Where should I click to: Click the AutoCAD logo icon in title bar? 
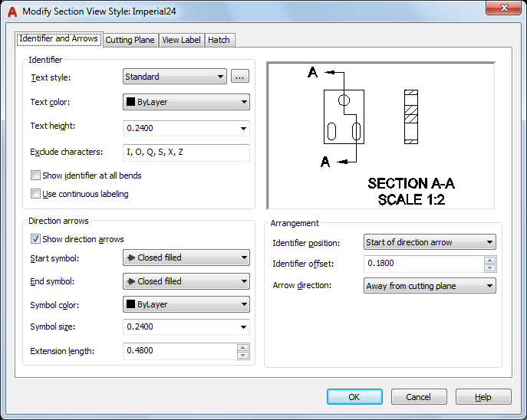[x=12, y=11]
